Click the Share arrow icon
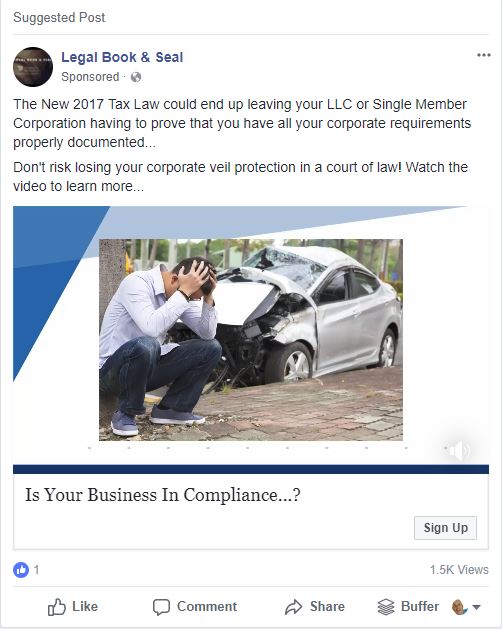Image resolution: width=502 pixels, height=629 pixels. coord(293,607)
